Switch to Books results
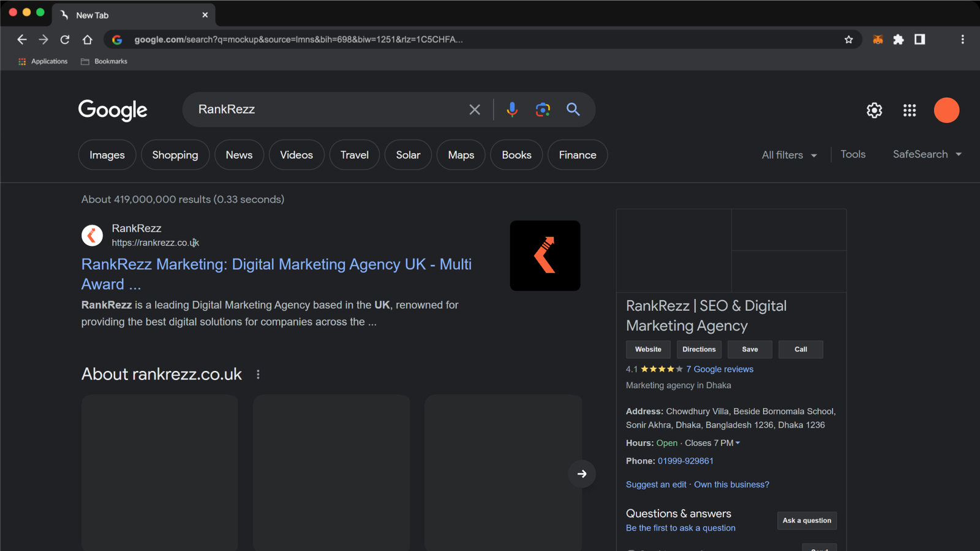This screenshot has height=551, width=980. tap(516, 155)
